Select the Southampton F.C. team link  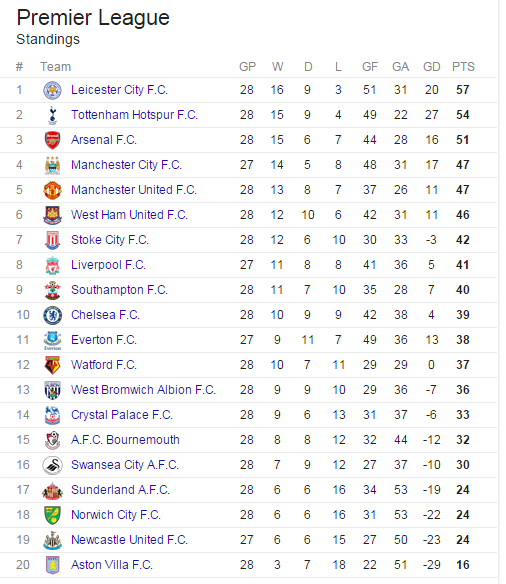pos(120,290)
